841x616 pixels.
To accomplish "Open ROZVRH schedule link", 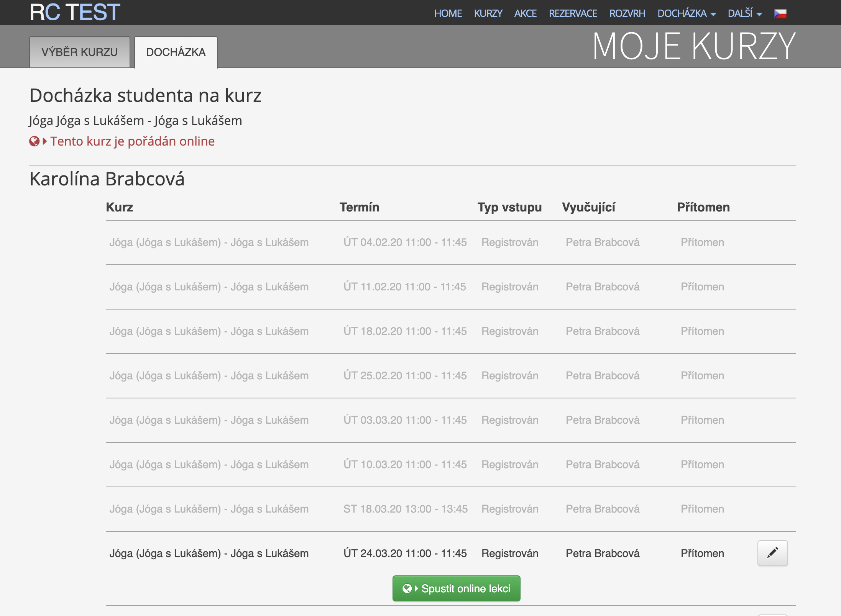I will tap(627, 13).
